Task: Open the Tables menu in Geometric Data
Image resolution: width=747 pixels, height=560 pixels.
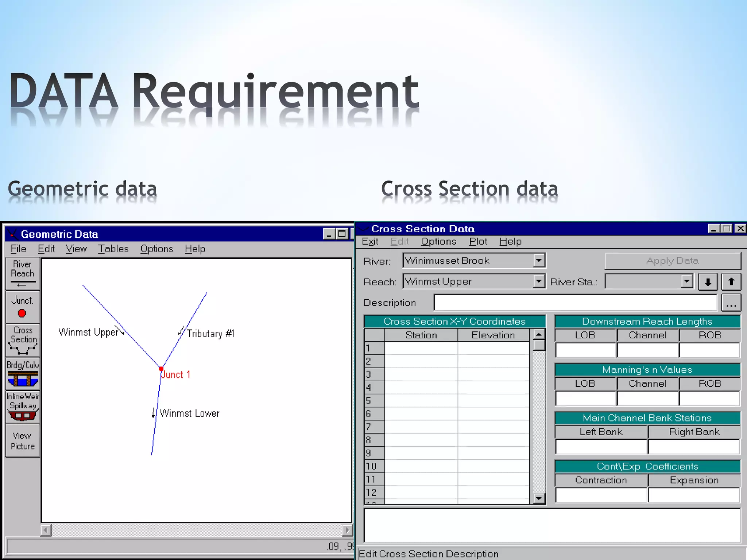Action: coord(113,249)
